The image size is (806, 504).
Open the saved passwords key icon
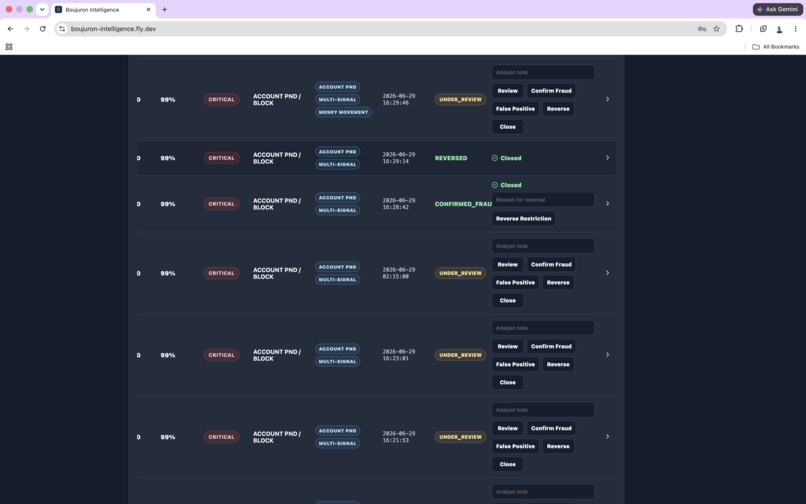tap(702, 29)
